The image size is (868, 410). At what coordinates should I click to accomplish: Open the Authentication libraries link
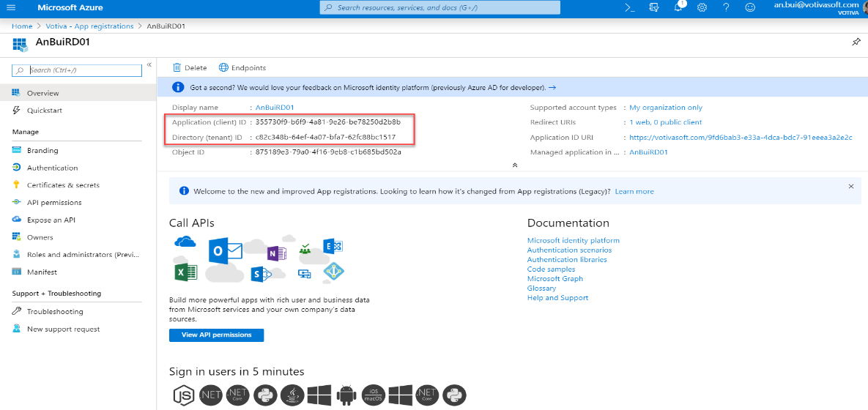(x=568, y=259)
